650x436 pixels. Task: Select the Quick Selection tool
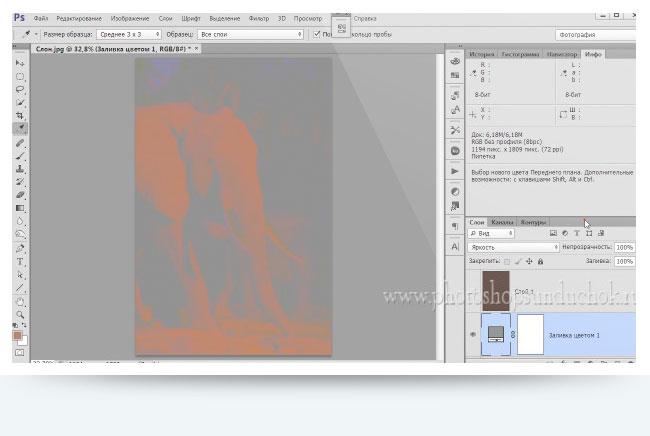pos(20,102)
